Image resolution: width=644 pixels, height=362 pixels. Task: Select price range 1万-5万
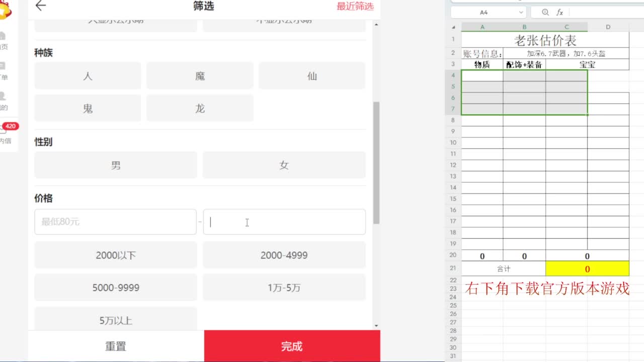[x=284, y=288]
